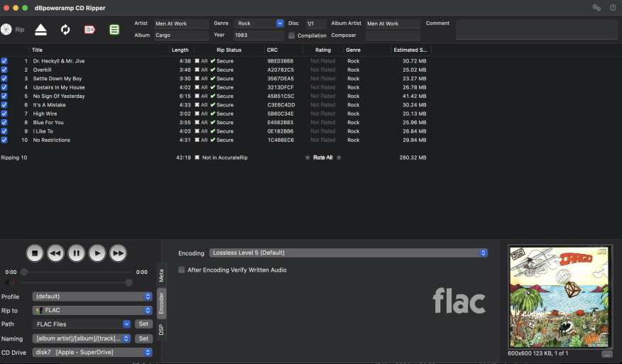Click the green list icon in the toolbar
622x364 pixels.
114,29
